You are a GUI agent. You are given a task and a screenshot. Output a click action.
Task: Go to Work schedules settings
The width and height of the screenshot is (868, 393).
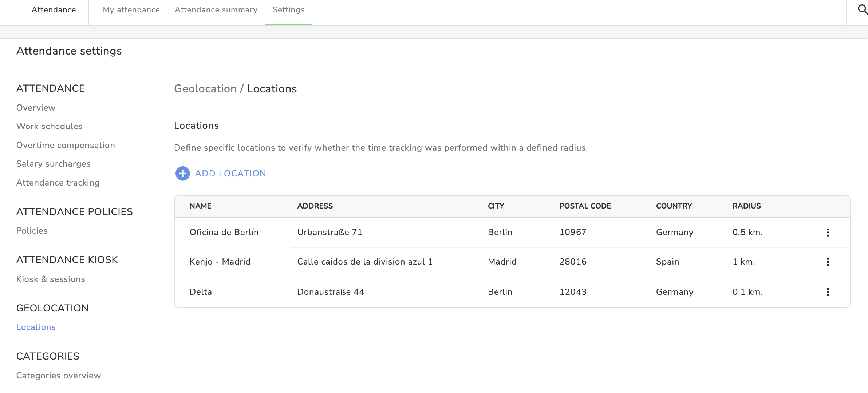50,126
